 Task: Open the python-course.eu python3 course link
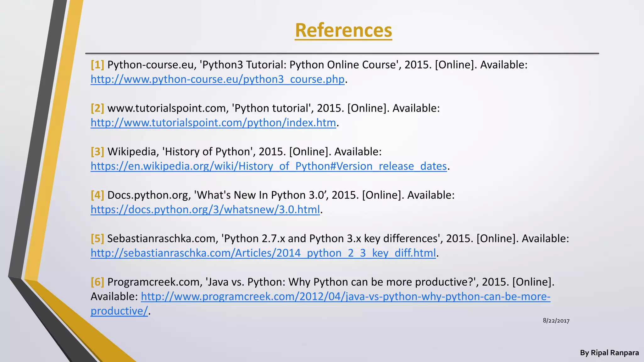coord(218,79)
